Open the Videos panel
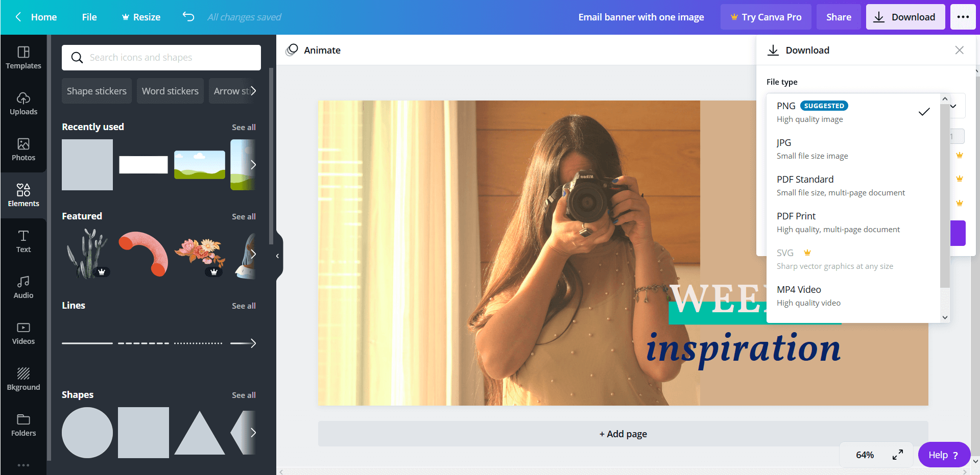The width and height of the screenshot is (980, 475). pyautogui.click(x=23, y=333)
